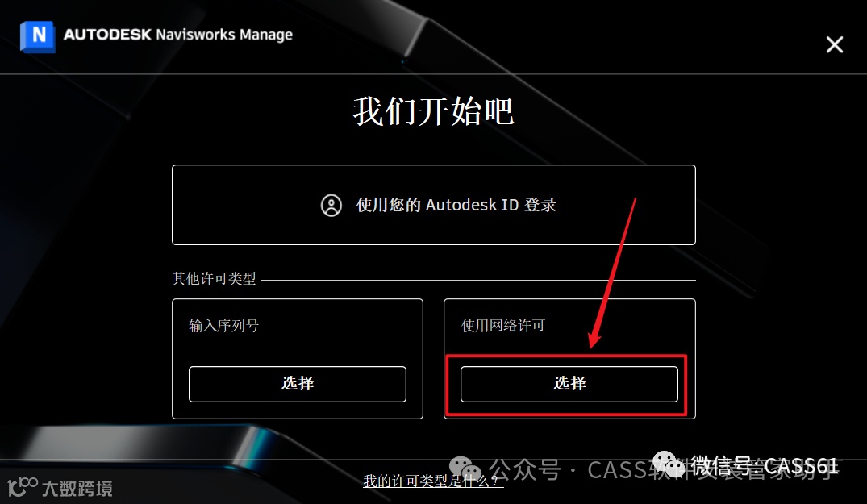Click the red arrow annotation
Screen dimensions: 867x504
pos(614,273)
